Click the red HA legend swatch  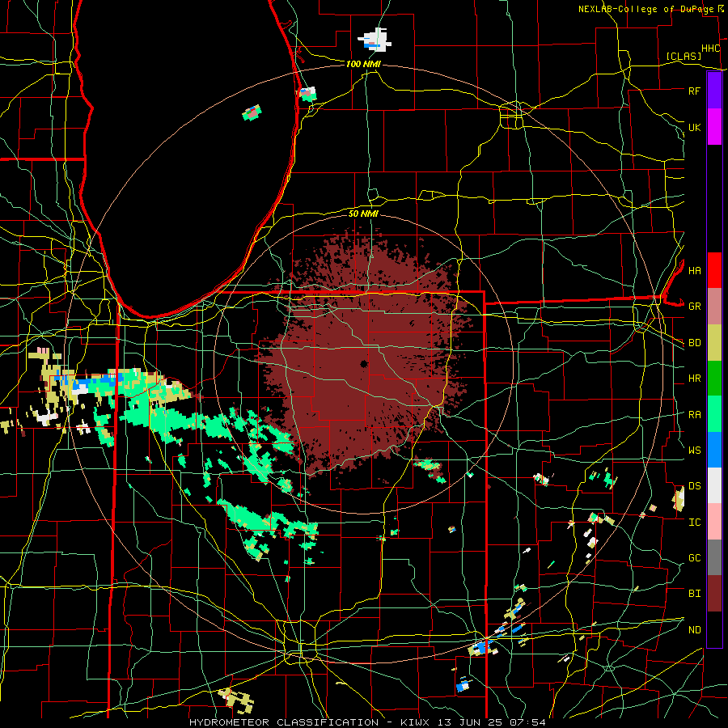(714, 270)
